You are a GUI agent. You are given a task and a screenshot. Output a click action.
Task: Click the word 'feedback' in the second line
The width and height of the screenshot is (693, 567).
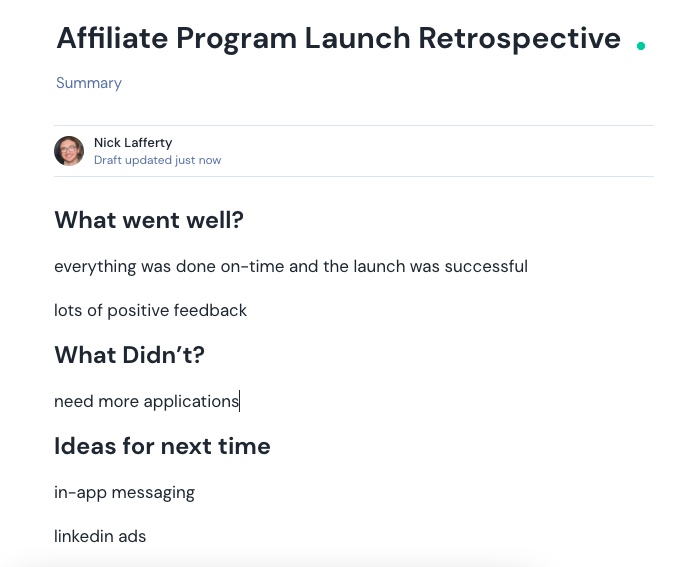[x=211, y=311]
